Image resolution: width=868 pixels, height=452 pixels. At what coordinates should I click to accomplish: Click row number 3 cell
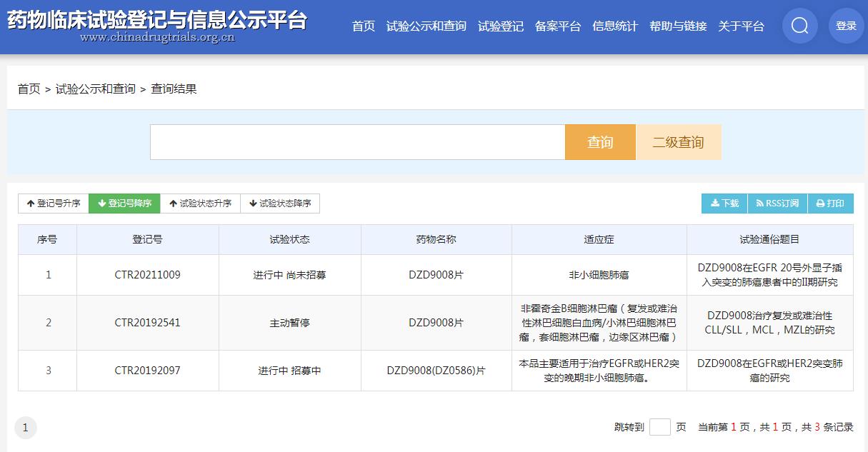coord(49,371)
